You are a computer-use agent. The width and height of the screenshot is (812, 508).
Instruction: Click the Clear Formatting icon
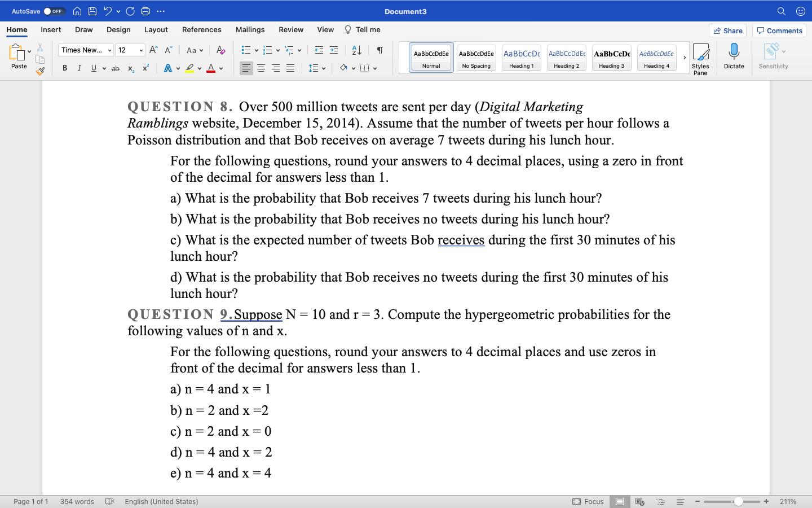pyautogui.click(x=220, y=50)
